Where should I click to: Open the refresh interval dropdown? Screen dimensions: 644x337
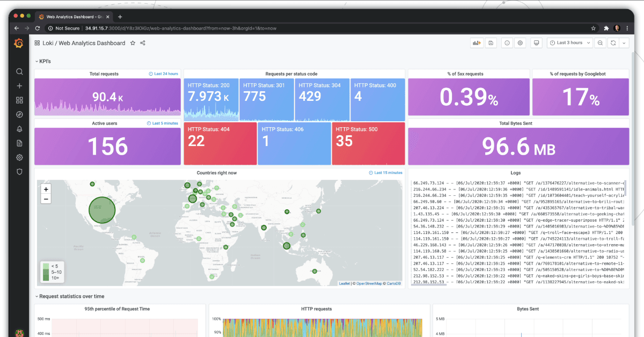[x=624, y=42]
